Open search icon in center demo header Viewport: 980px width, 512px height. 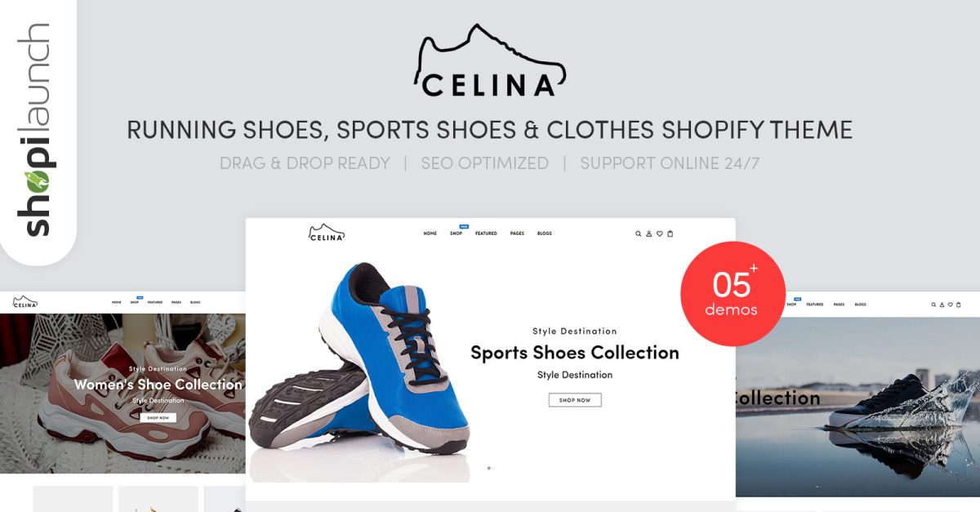[639, 234]
